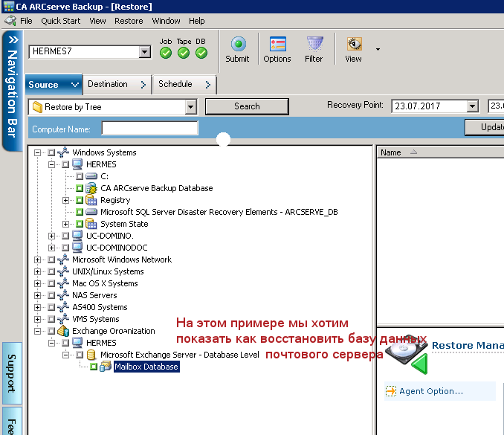Click the System State icon
504x435 pixels.
[x=91, y=224]
